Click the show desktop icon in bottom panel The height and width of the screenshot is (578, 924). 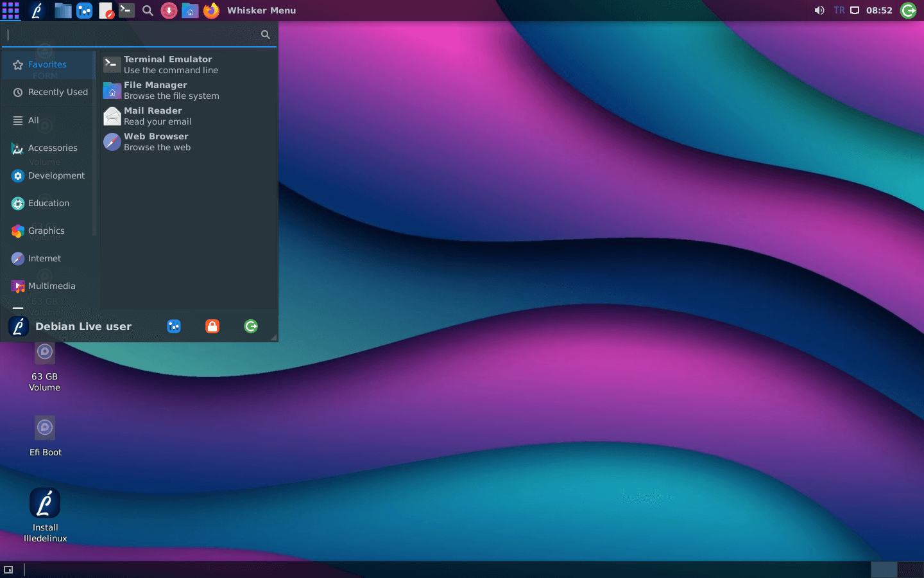8,570
